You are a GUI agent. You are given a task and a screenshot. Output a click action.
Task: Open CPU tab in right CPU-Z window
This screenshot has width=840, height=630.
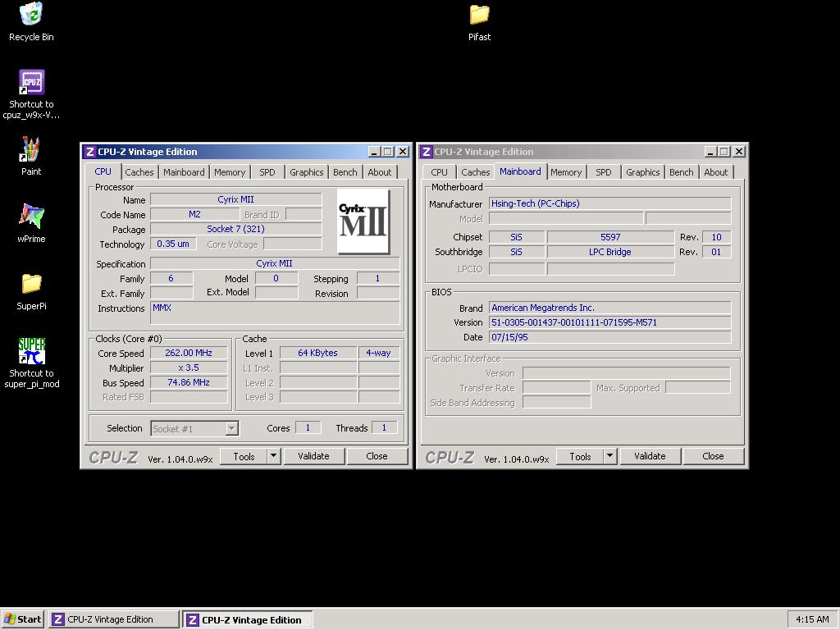[440, 172]
